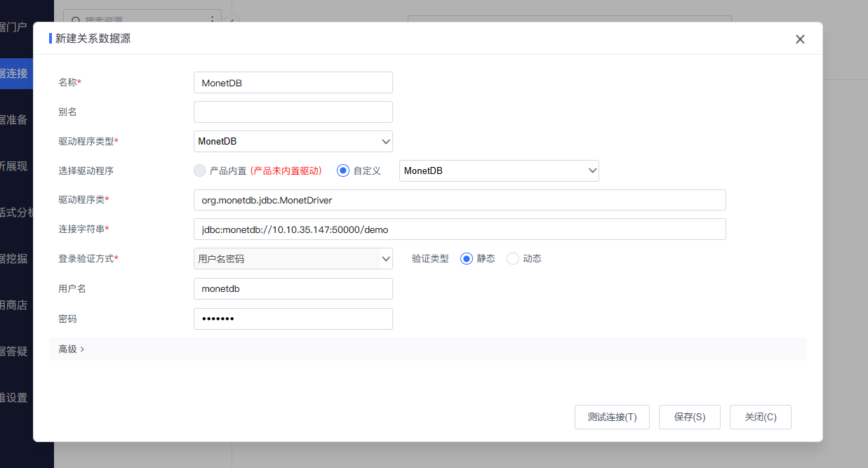Open the 登录验证方式 dropdown
This screenshot has width=868, height=468.
point(293,259)
